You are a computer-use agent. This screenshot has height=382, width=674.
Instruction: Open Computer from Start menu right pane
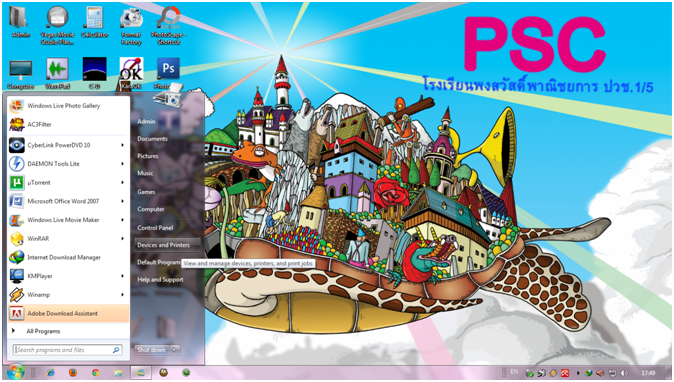150,209
